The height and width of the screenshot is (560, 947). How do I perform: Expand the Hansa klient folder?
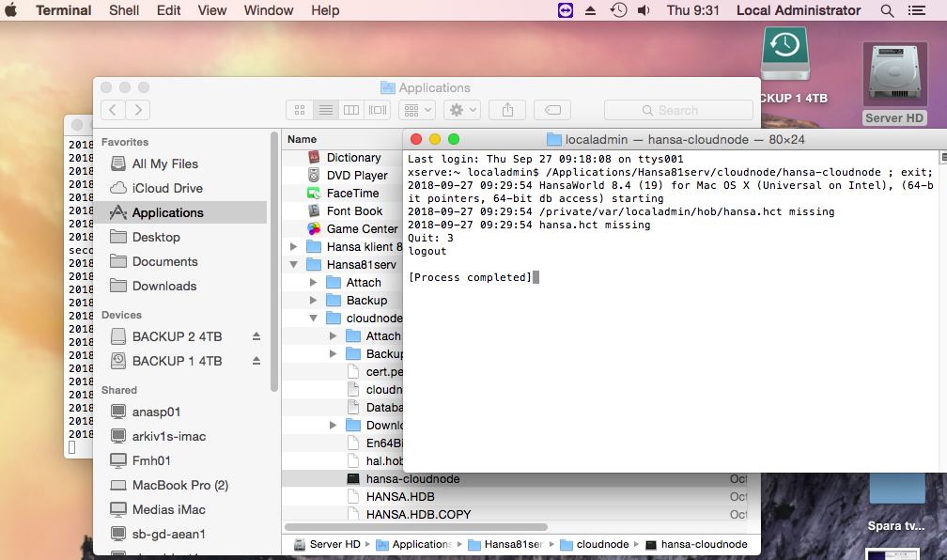point(293,246)
